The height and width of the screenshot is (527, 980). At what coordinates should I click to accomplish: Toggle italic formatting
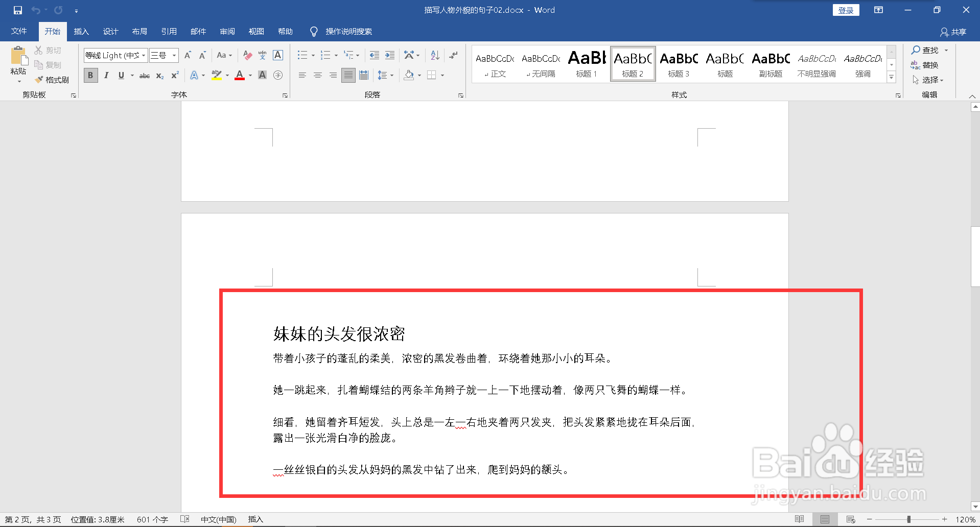(106, 75)
